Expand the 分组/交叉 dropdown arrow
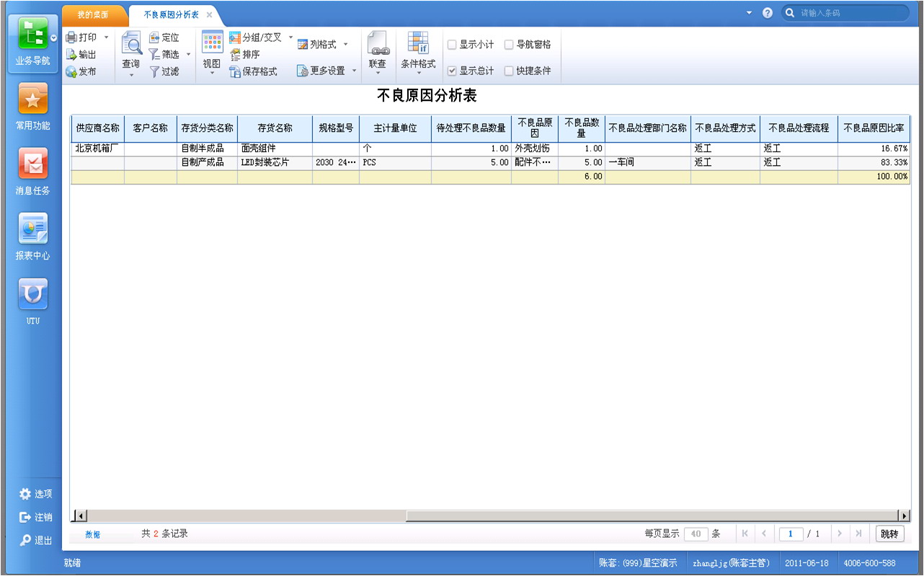Screen dimensions: 924x576 click(x=291, y=37)
